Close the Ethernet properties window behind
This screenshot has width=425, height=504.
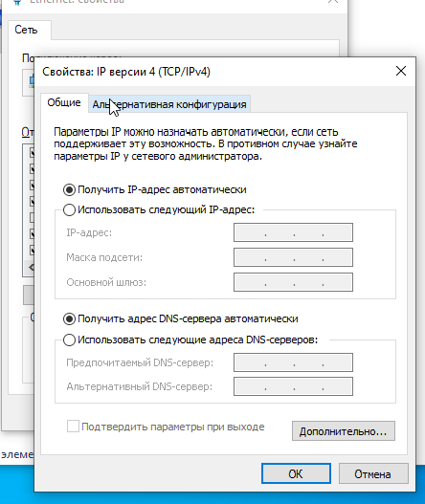point(333,2)
